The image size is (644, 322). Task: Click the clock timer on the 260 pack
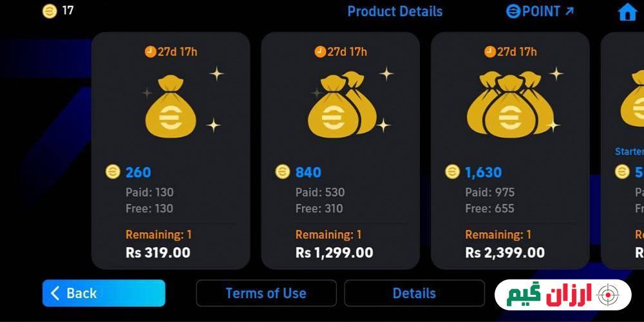[x=171, y=52]
